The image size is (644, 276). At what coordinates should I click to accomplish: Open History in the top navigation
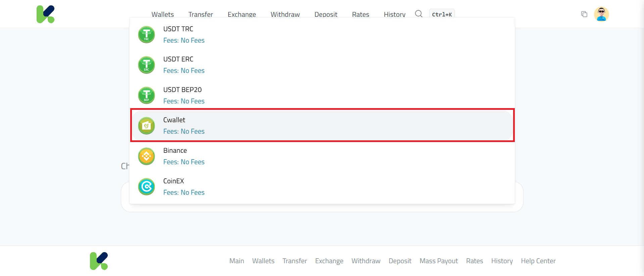tap(395, 14)
